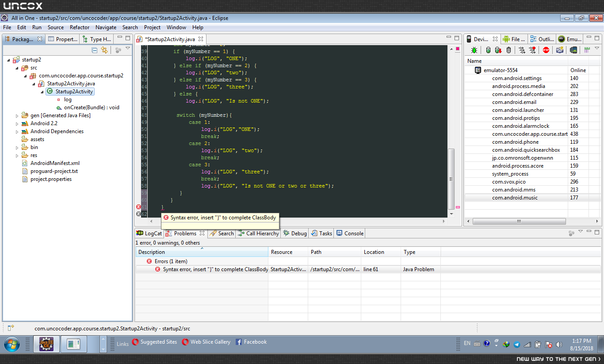Viewport: 604px width, 364px height.
Task: Collapse the src folder node
Action: point(18,68)
